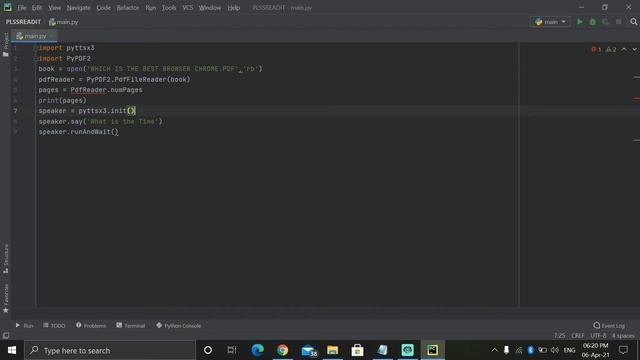The width and height of the screenshot is (640, 360).
Task: Open the Edit menu
Action: pyautogui.click(x=37, y=8)
